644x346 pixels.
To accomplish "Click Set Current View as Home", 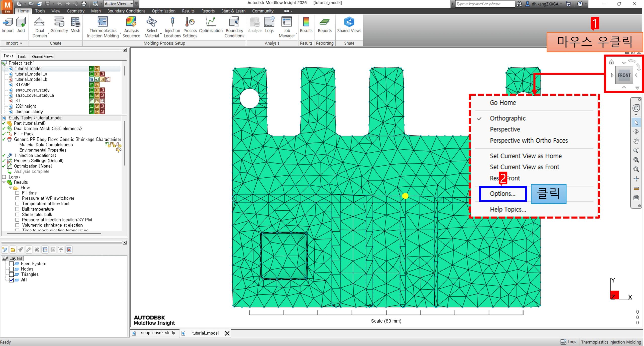I will 526,156.
